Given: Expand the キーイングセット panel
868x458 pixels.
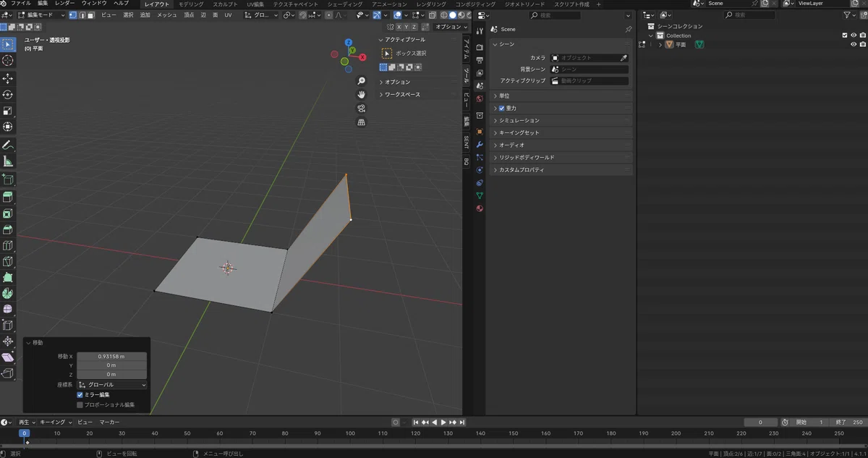Looking at the screenshot, I should 561,132.
